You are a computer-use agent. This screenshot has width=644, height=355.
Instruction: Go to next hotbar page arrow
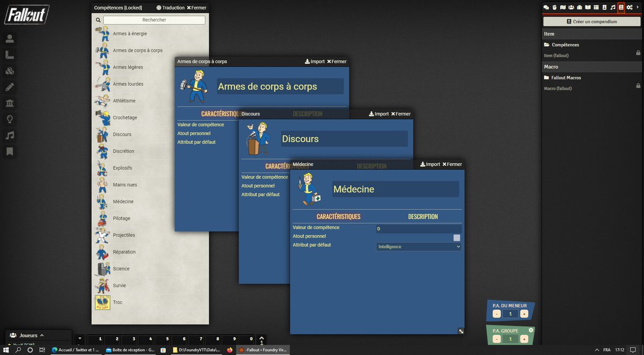261,337
